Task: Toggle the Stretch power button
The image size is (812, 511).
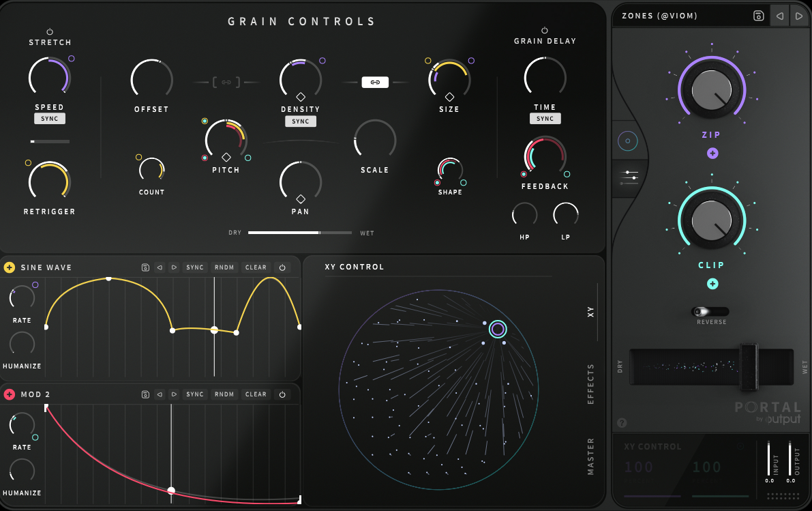Action: 50,31
